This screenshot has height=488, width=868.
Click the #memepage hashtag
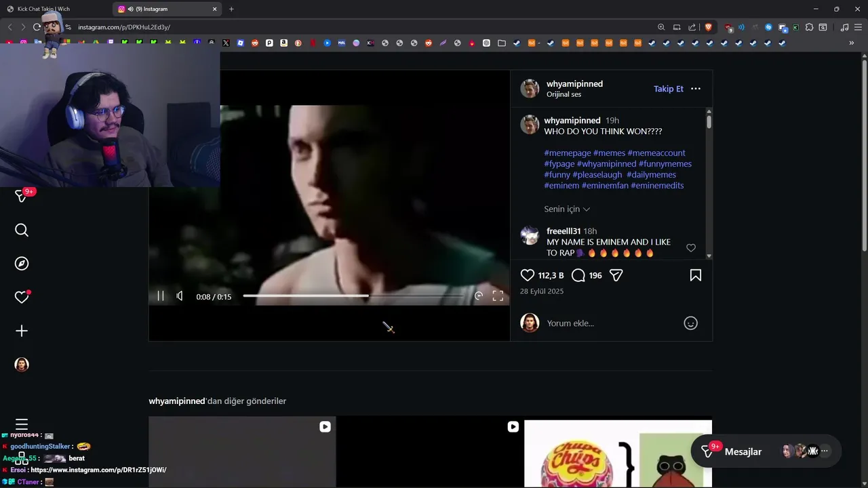[x=568, y=153]
